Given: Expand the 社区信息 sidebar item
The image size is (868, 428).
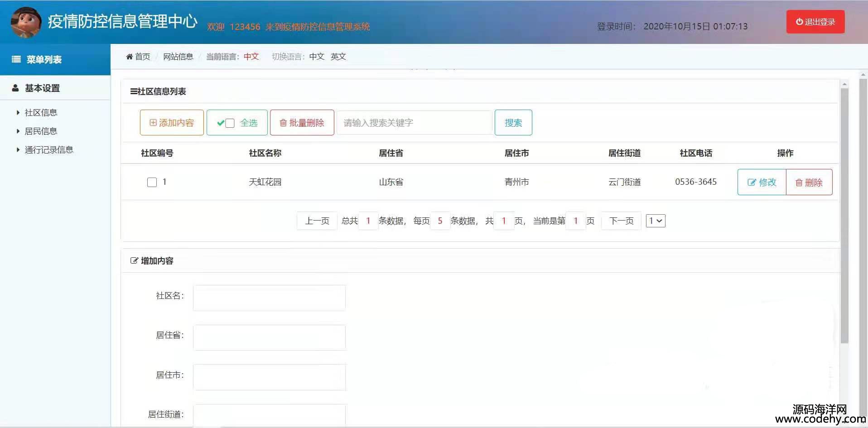Looking at the screenshot, I should coord(41,112).
